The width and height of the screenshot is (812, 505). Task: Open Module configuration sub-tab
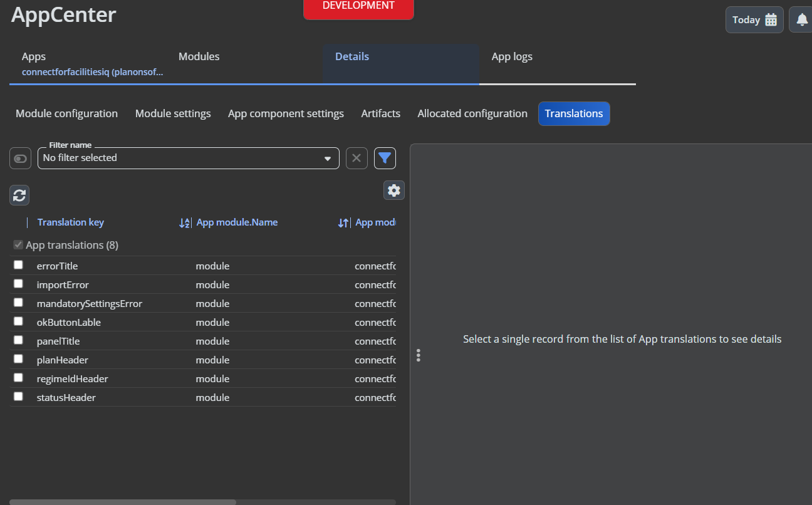[66, 113]
